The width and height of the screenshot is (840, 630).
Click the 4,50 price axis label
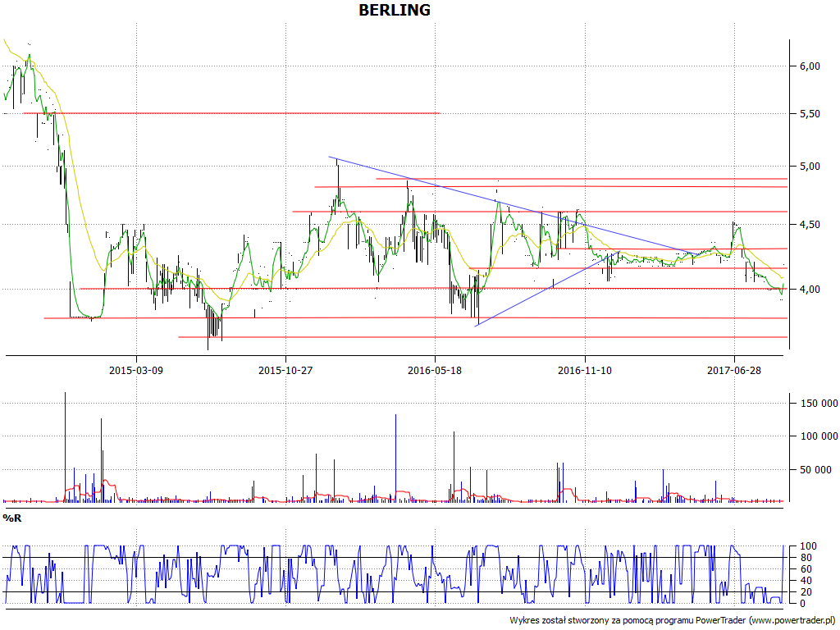pyautogui.click(x=810, y=224)
